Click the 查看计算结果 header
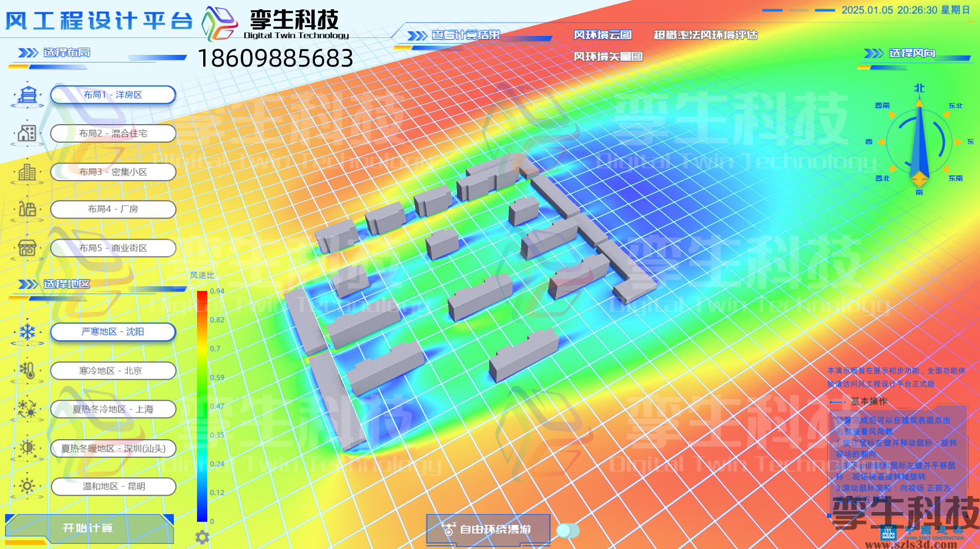Image resolution: width=980 pixels, height=549 pixels. (466, 35)
